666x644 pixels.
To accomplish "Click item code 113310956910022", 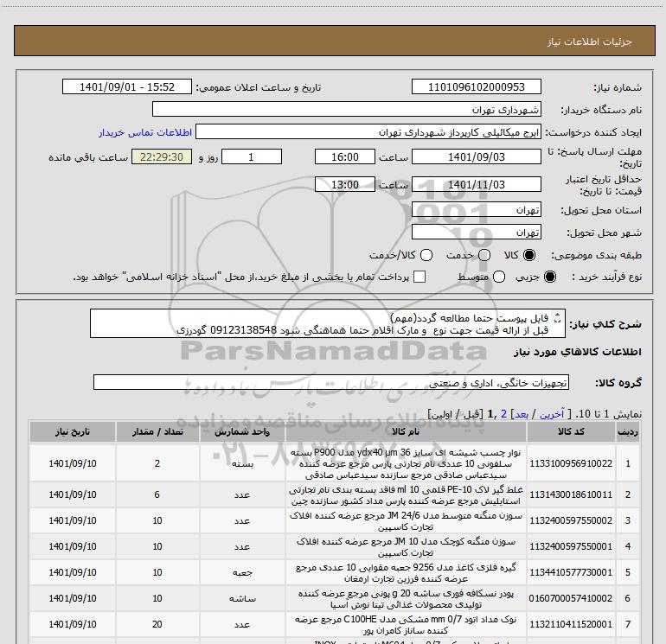I will click(x=571, y=463).
